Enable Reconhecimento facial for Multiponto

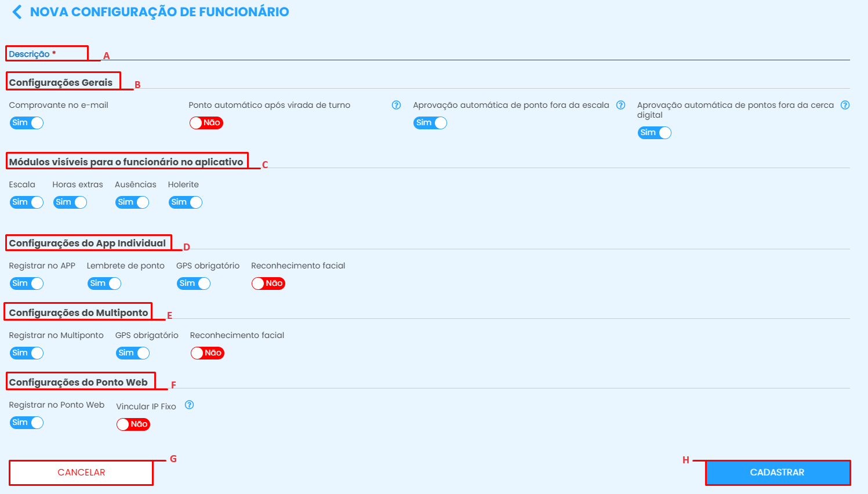[208, 353]
